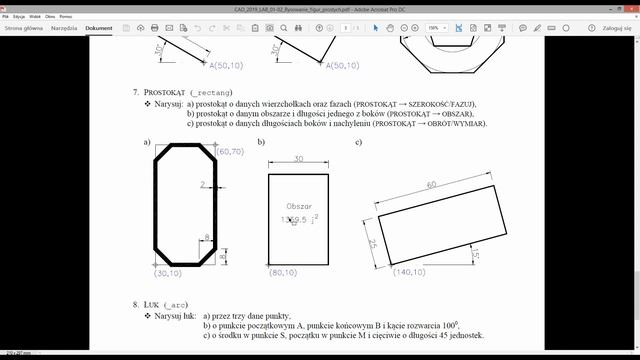Click the dimension 30 above rectangle b
The image size is (640, 360).
coord(299,159)
